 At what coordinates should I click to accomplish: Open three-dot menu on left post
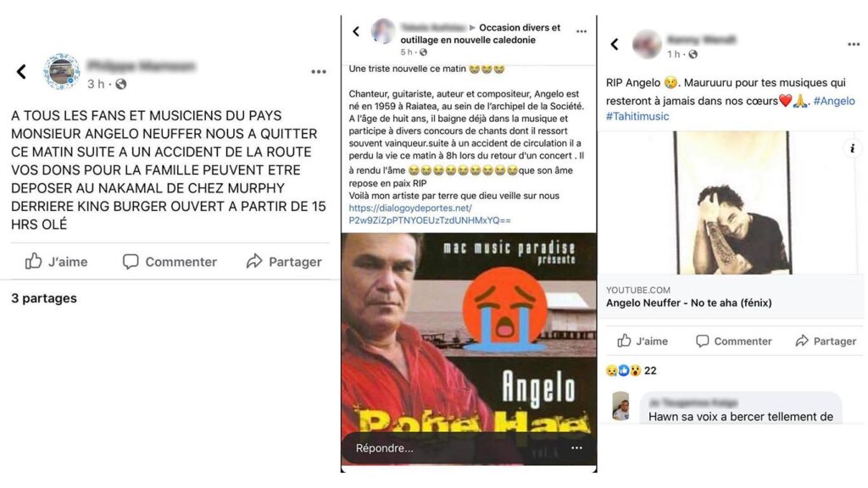tap(319, 71)
